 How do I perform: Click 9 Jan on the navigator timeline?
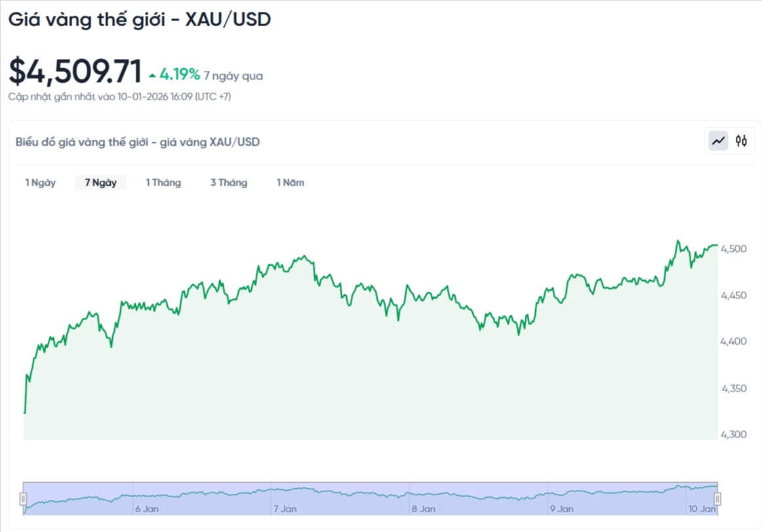561,508
